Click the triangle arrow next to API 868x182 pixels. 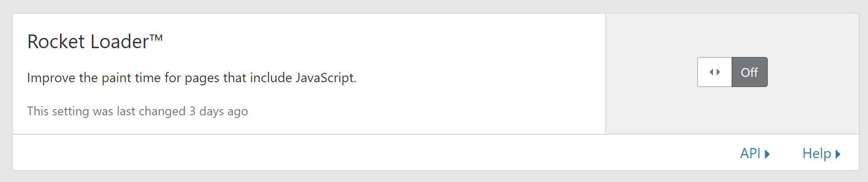coord(767,154)
